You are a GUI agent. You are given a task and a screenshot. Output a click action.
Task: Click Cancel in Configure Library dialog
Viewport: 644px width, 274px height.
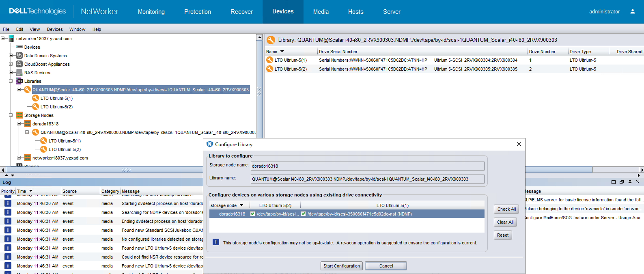(386, 266)
